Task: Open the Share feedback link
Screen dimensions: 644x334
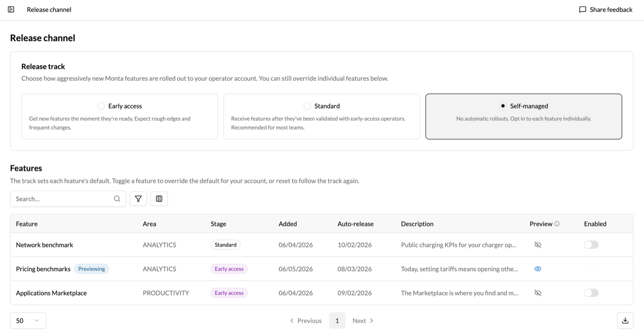Action: point(606,9)
